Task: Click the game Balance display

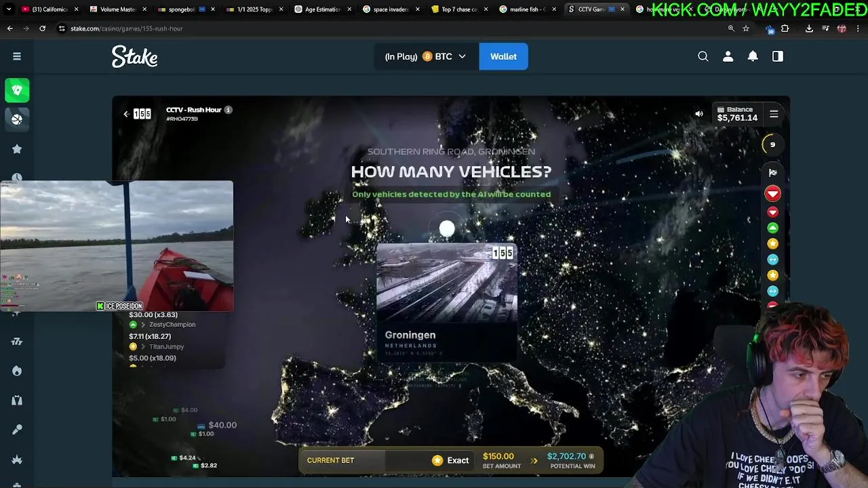Action: (737, 114)
